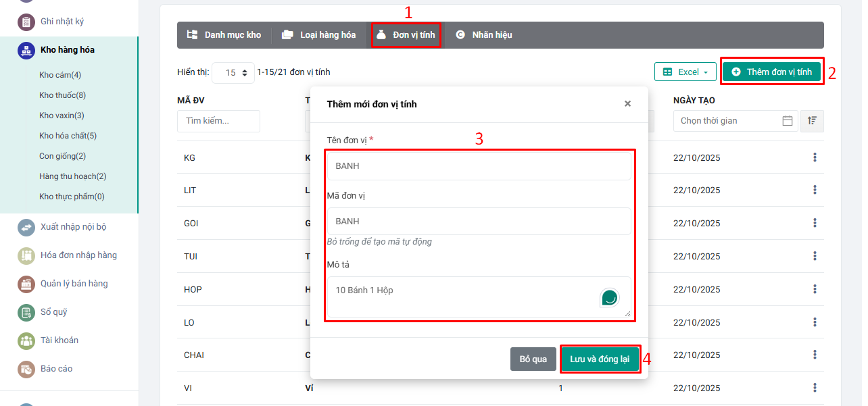The height and width of the screenshot is (406, 868).
Task: Open the Sổ quỹ icon
Action: click(26, 313)
